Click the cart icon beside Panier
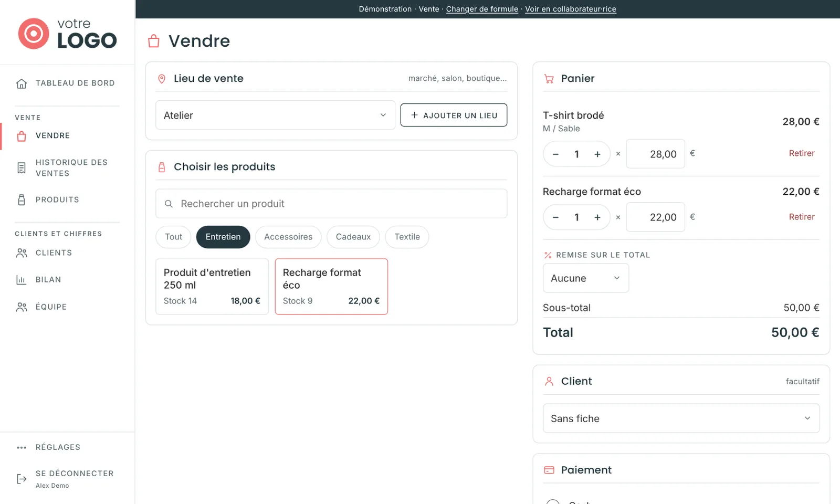The image size is (840, 504). point(549,79)
